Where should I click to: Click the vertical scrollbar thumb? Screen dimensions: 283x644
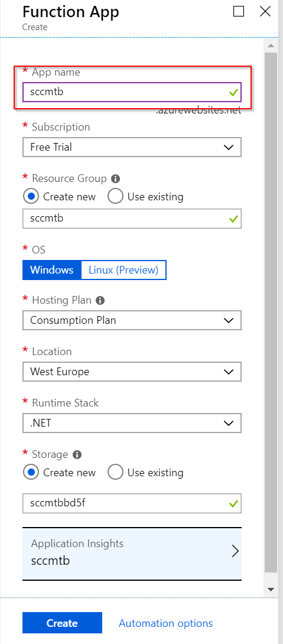point(271,312)
